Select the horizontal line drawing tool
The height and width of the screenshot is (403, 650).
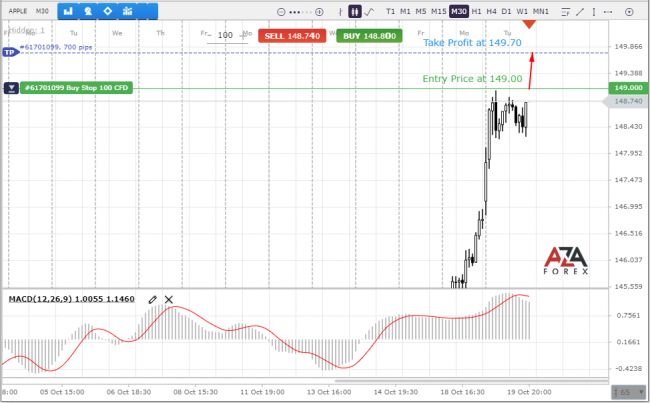point(608,12)
